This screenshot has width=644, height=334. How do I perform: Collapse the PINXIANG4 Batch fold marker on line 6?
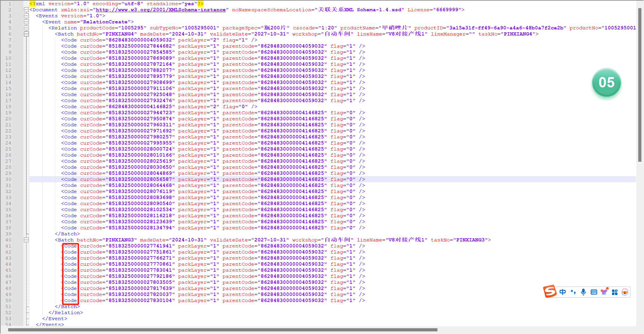point(26,34)
